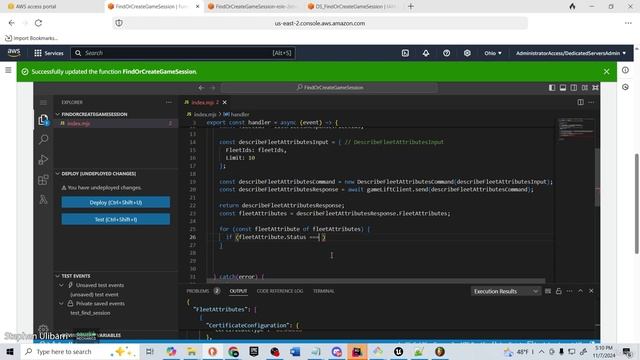Toggle the secondary side bar layout icon

[x=574, y=87]
